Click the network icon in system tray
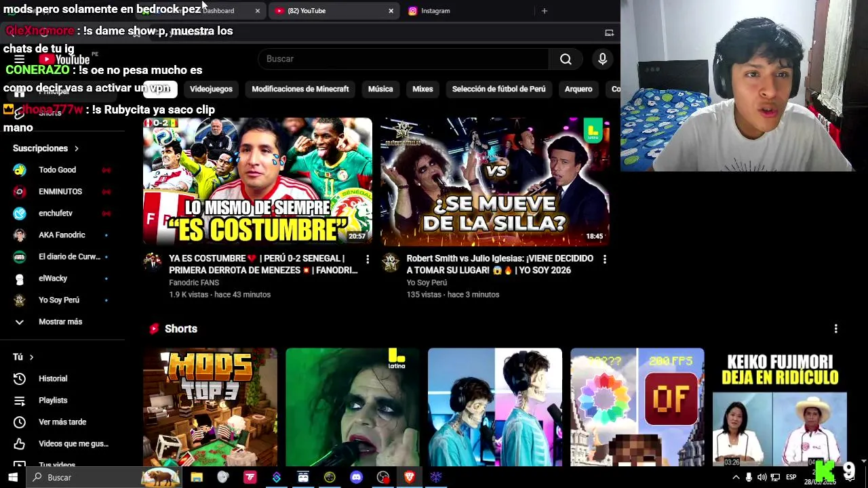Image resolution: width=868 pixels, height=488 pixels. 775,477
